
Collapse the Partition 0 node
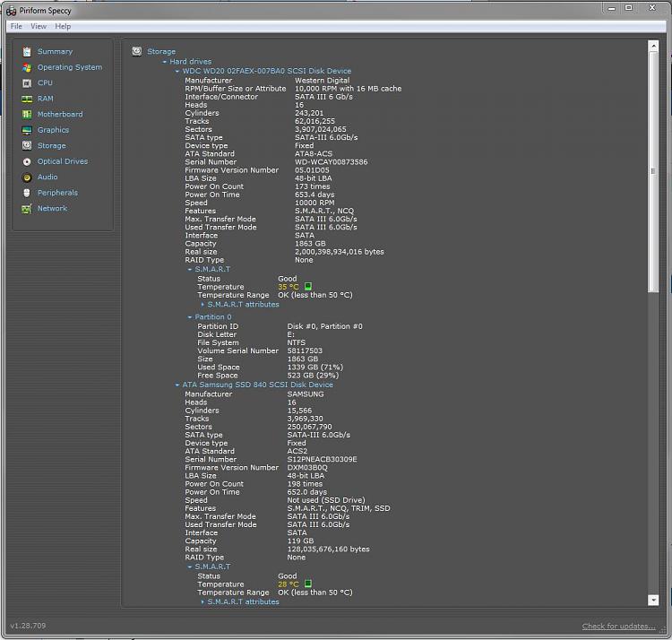pos(189,317)
